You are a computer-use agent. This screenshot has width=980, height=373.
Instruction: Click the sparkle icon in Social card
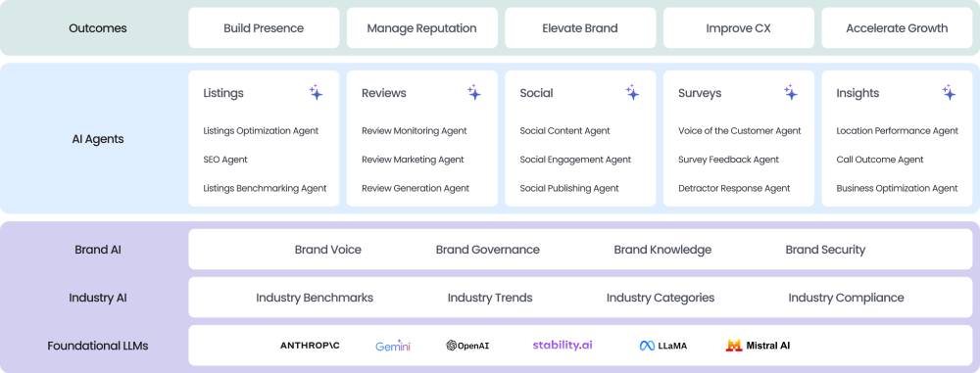[x=632, y=92]
